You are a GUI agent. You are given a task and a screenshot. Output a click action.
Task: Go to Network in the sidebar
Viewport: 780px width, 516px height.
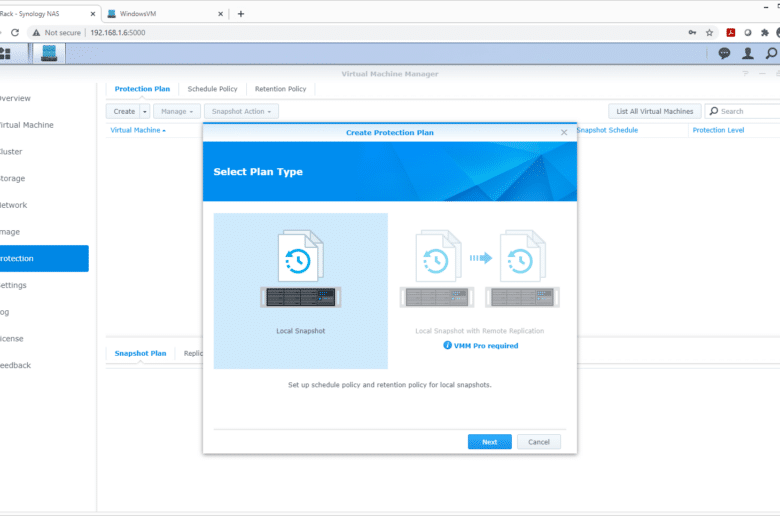13,205
